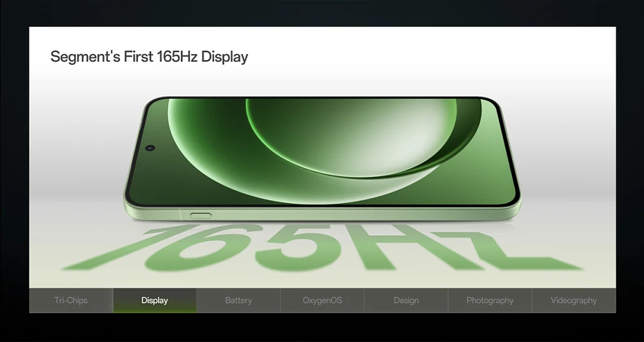Jump to the Photography tab
Screen dimensions: 644x342
point(490,301)
